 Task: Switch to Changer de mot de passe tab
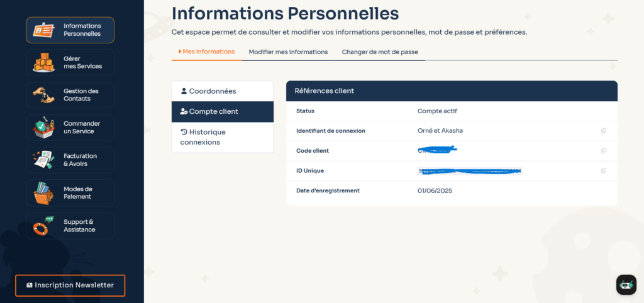click(x=380, y=52)
